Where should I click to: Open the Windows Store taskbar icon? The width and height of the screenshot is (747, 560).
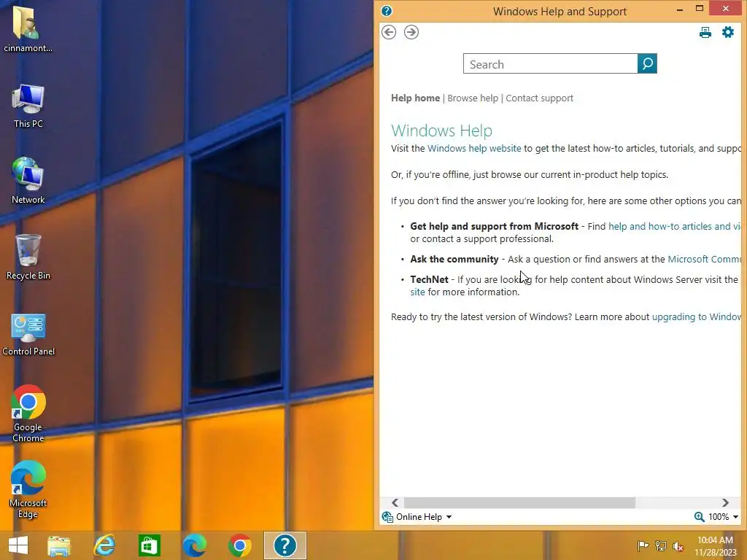coord(149,545)
